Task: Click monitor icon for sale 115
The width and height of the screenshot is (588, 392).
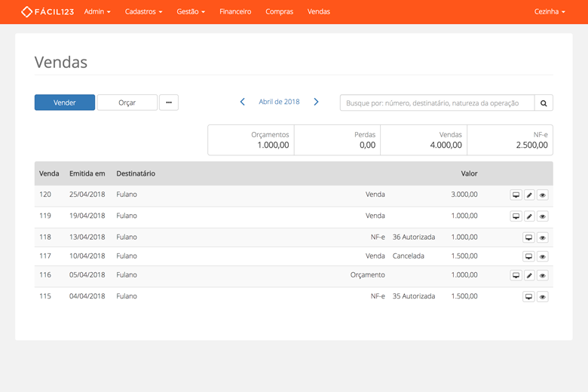Action: tap(528, 297)
